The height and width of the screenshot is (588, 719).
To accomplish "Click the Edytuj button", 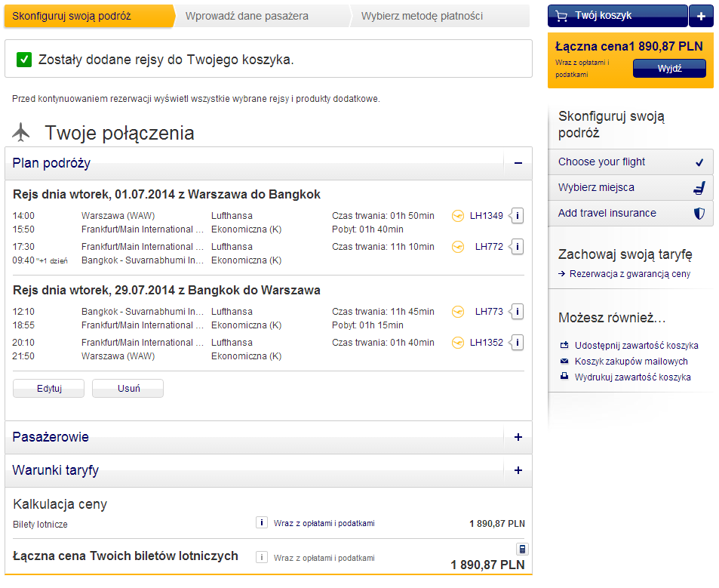I will [48, 389].
